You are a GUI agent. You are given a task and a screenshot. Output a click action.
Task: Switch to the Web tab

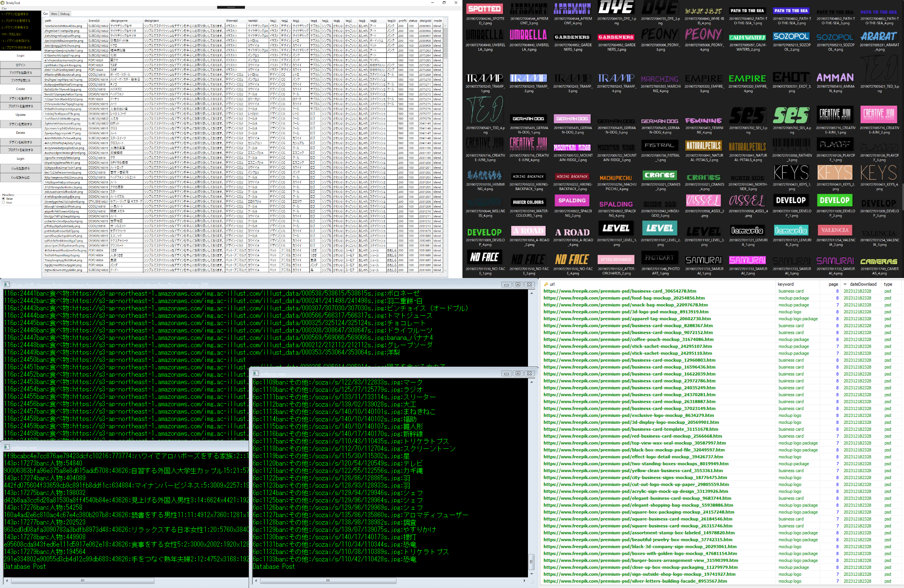click(54, 14)
